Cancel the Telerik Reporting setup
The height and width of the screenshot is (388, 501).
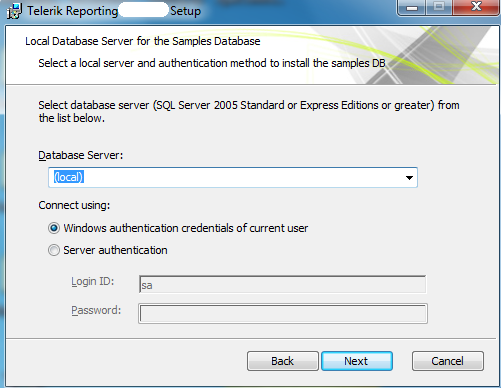[x=448, y=361]
